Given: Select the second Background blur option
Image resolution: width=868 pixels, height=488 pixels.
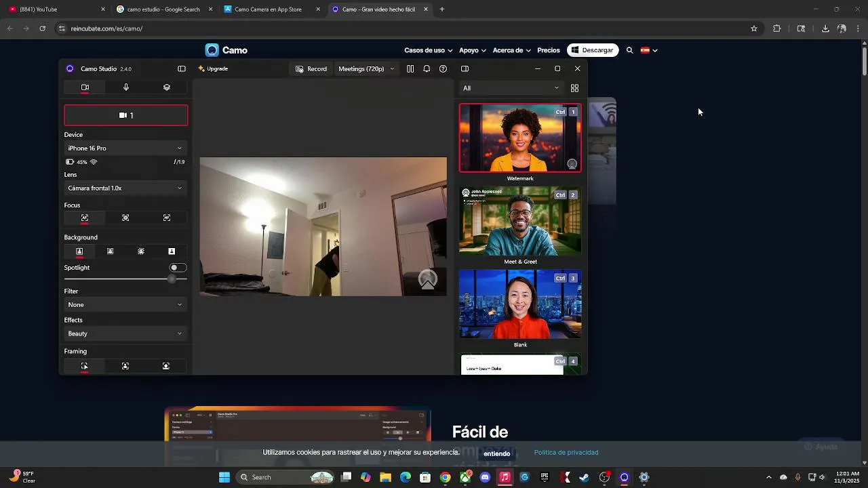Looking at the screenshot, I should (110, 251).
